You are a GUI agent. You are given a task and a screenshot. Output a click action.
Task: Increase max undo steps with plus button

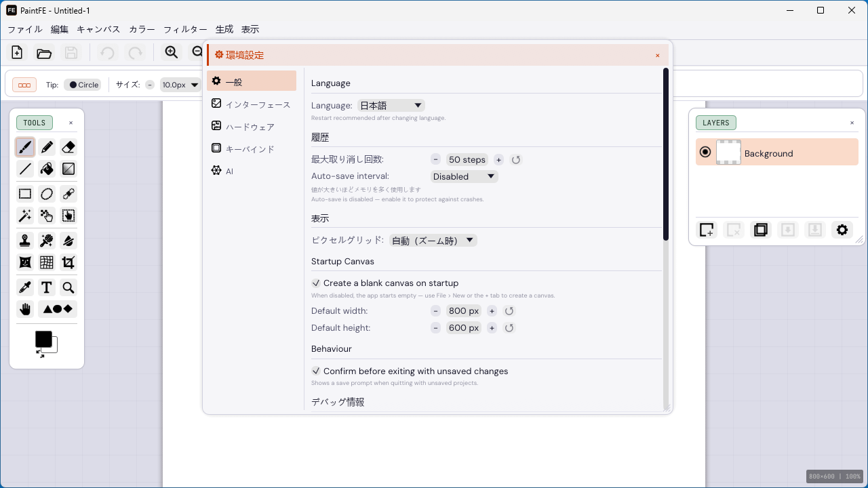coord(498,160)
